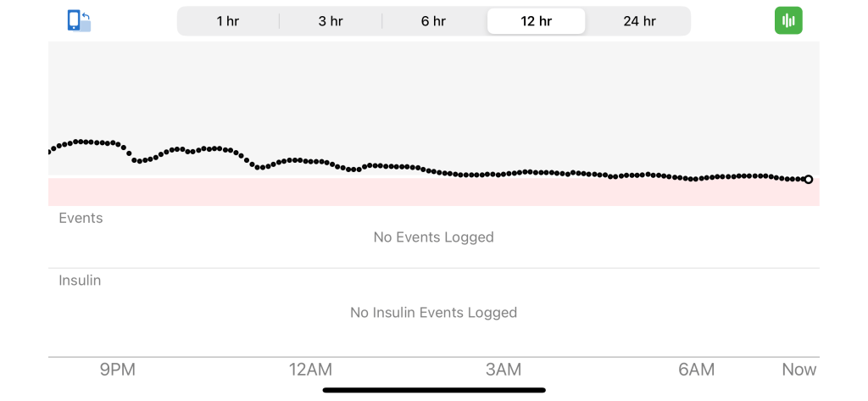Tap the rotate phone icon
The height and width of the screenshot is (401, 868).
tap(79, 20)
